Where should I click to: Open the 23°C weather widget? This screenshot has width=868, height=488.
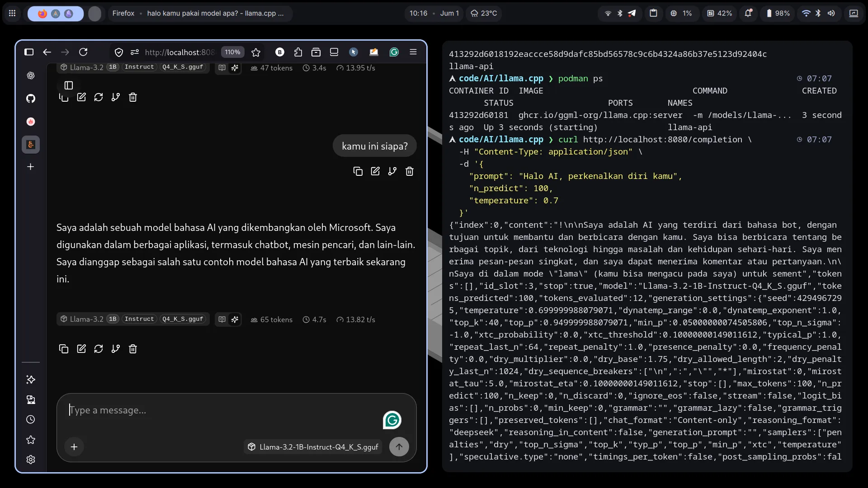[484, 14]
